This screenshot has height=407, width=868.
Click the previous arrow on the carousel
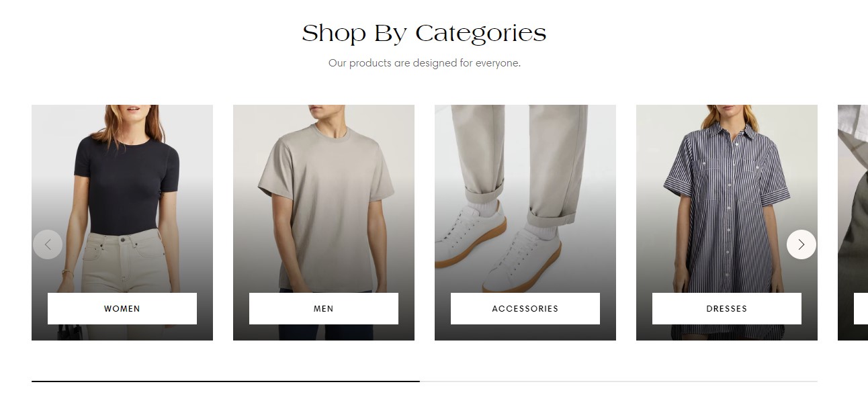coord(48,244)
